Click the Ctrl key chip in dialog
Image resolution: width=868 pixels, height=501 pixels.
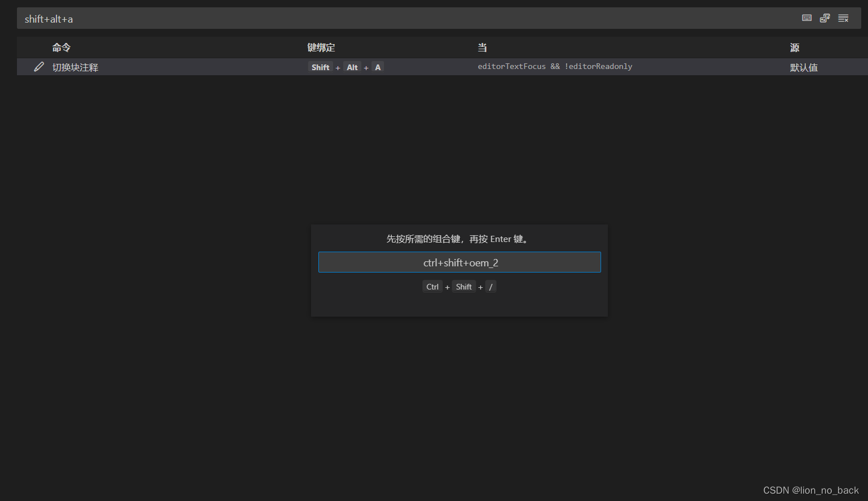point(433,287)
